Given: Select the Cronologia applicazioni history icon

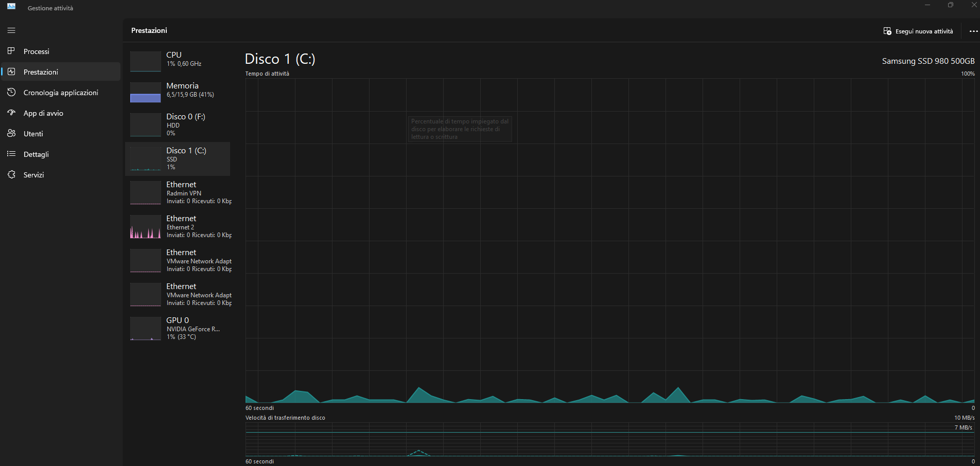Looking at the screenshot, I should (x=11, y=92).
